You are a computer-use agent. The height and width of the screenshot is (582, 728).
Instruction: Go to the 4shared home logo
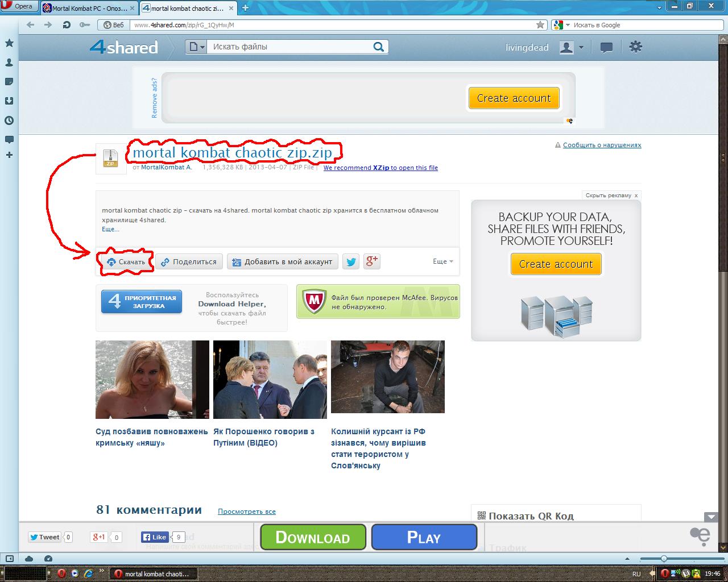pos(123,47)
